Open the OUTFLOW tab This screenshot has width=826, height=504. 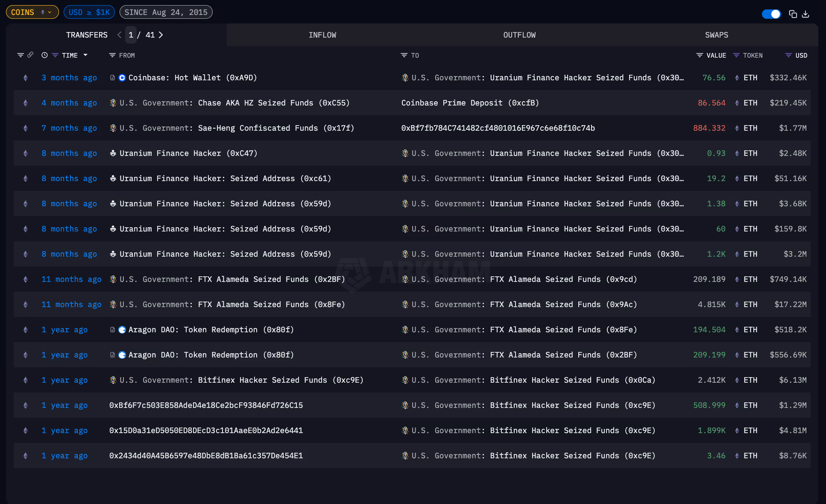(519, 35)
